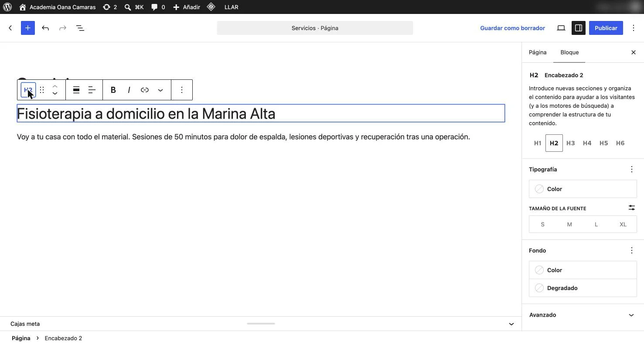Open the document overview list
This screenshot has width=644, height=345.
(80, 28)
